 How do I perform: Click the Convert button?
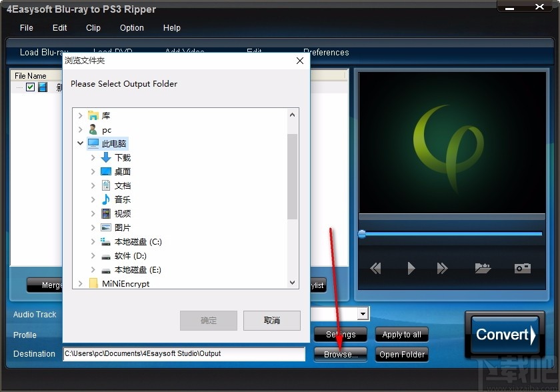pyautogui.click(x=504, y=335)
